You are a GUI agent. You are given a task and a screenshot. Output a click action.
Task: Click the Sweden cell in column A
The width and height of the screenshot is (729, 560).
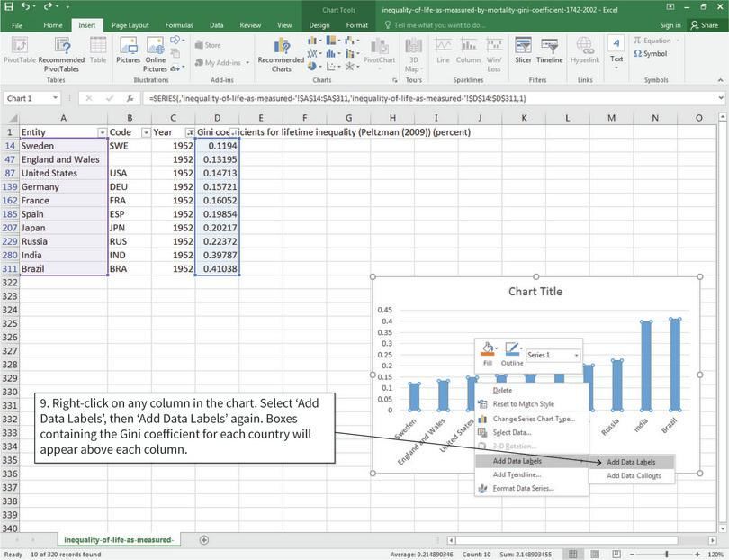pyautogui.click(x=64, y=146)
